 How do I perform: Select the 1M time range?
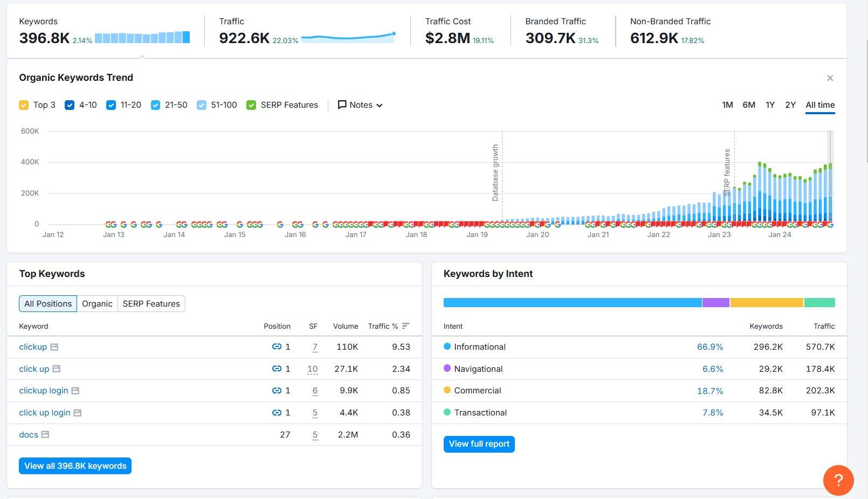pos(727,105)
